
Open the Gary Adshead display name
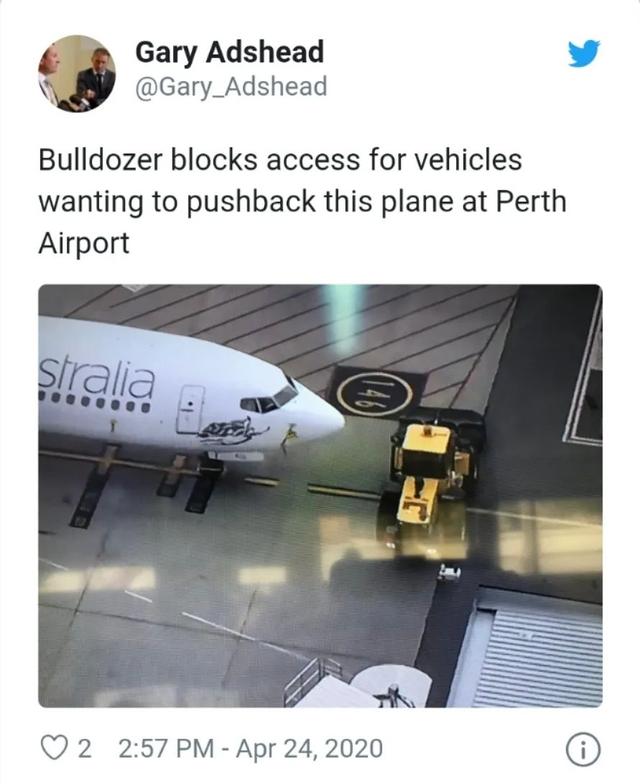click(230, 52)
